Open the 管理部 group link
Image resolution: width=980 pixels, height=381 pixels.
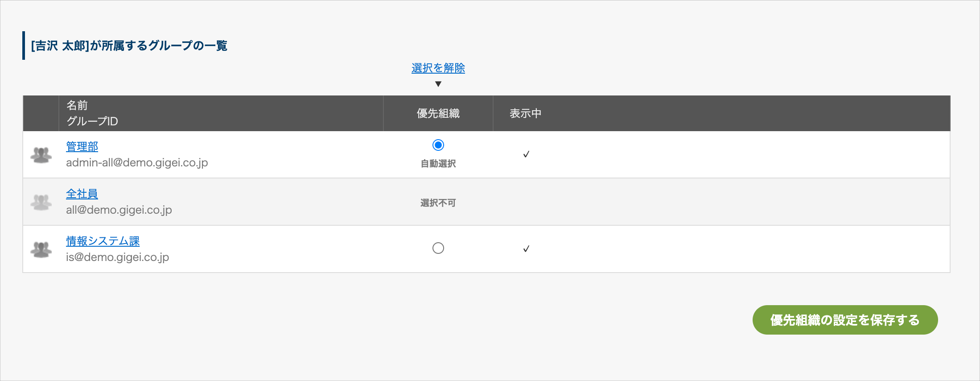click(82, 146)
